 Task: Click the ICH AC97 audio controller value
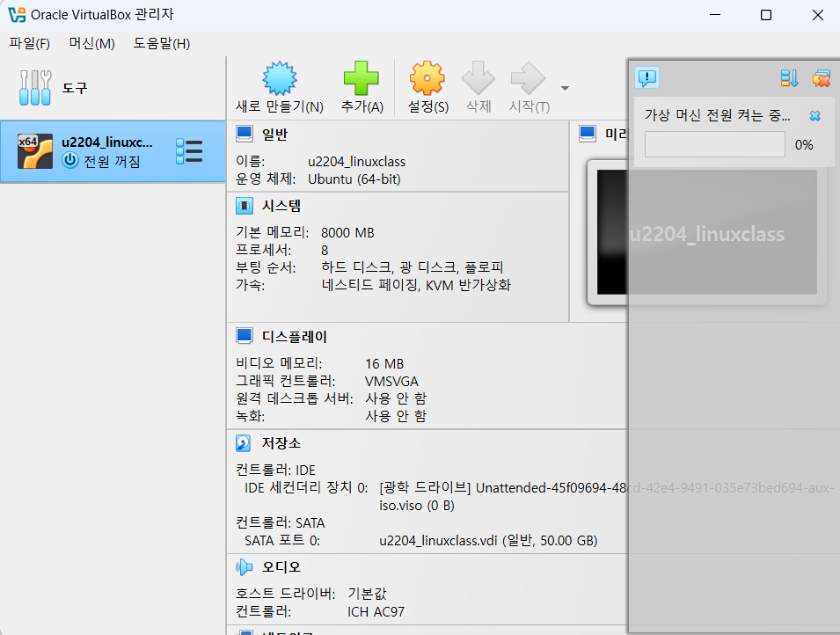tap(376, 611)
